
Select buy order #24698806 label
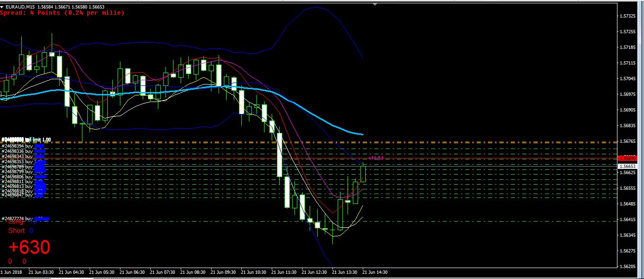(17, 177)
